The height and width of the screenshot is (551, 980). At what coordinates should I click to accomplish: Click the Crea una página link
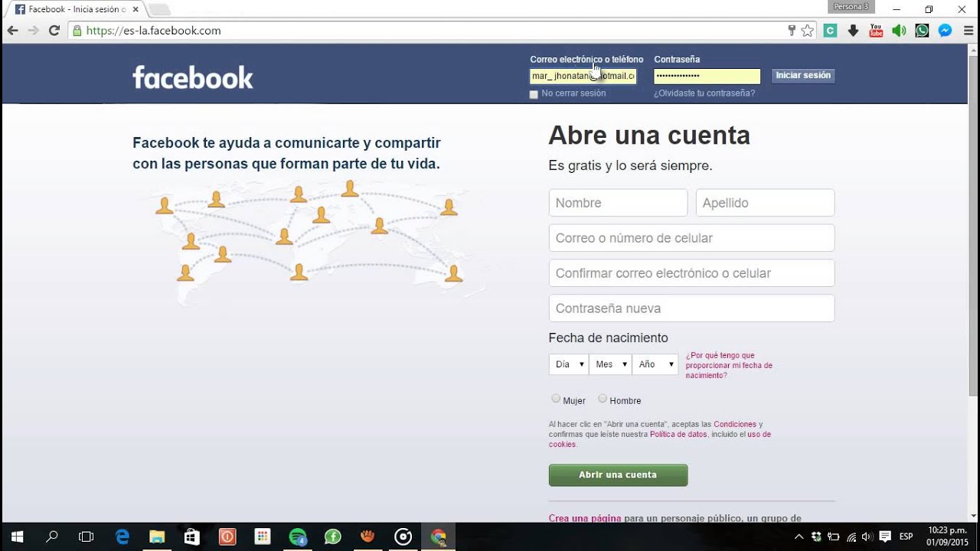coord(585,518)
